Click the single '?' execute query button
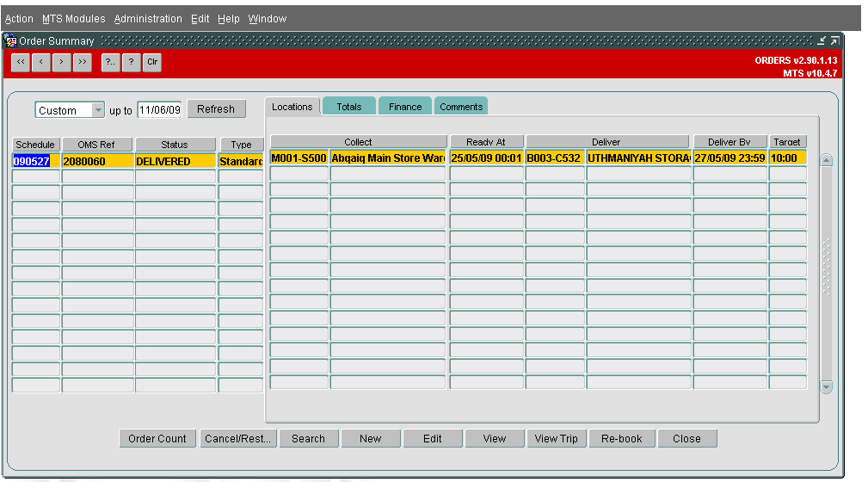The height and width of the screenshot is (482, 868). tap(132, 62)
